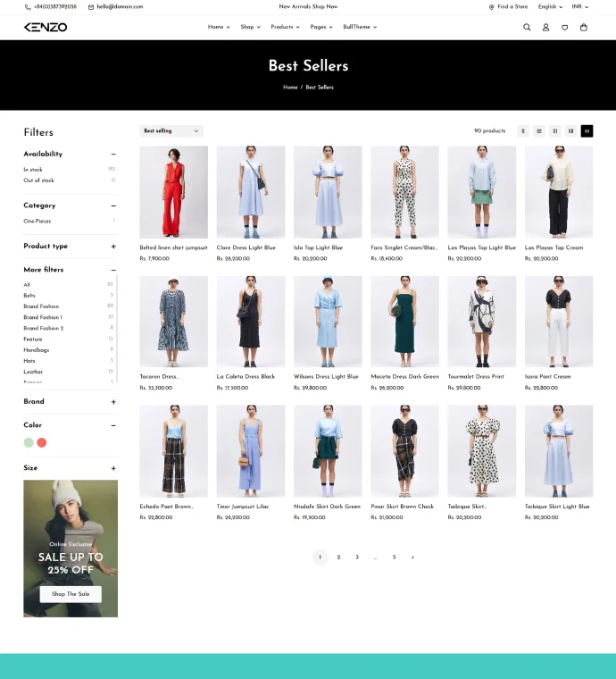Open the Best selling sort dropdown

tap(171, 130)
